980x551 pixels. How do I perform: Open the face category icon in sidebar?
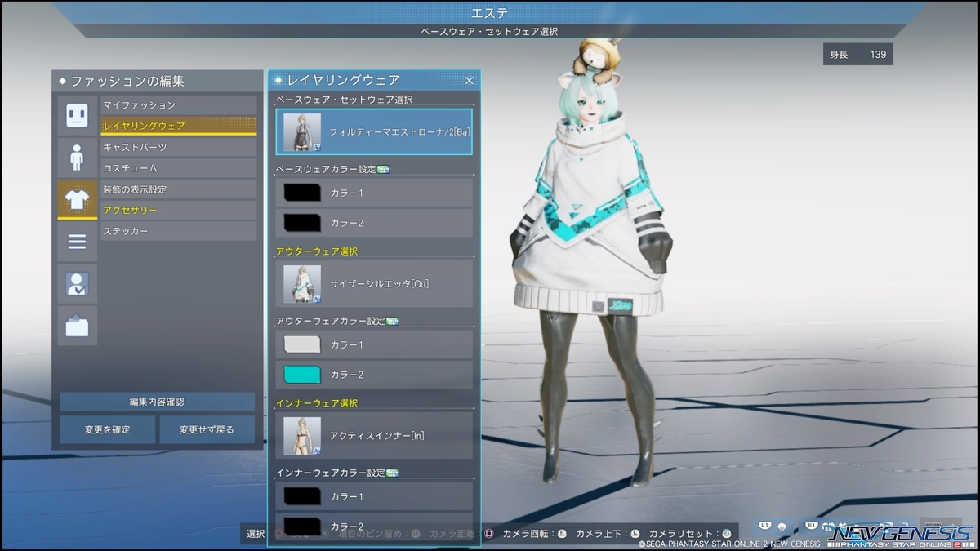[77, 115]
